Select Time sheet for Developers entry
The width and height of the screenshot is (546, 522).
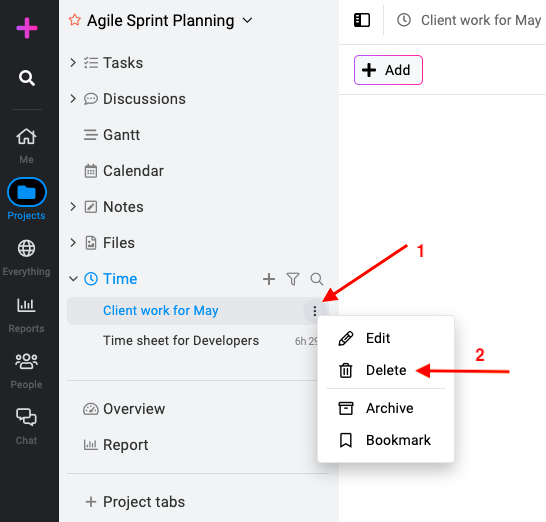[x=181, y=341]
